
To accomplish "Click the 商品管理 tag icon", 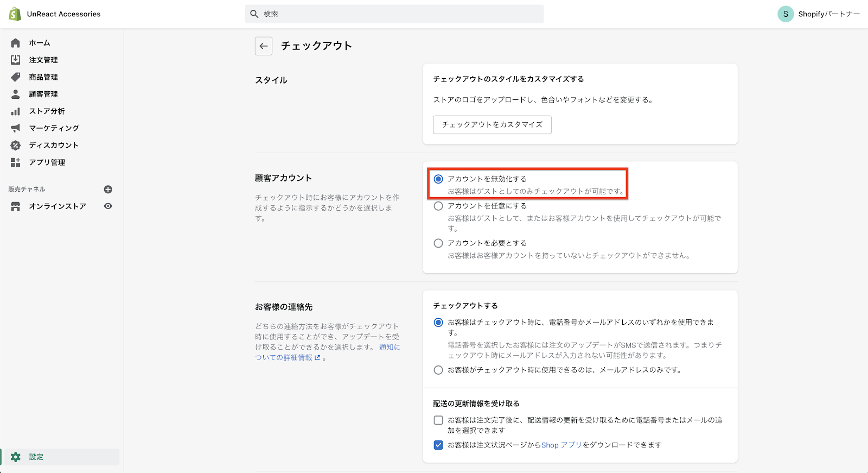I will pos(16,77).
